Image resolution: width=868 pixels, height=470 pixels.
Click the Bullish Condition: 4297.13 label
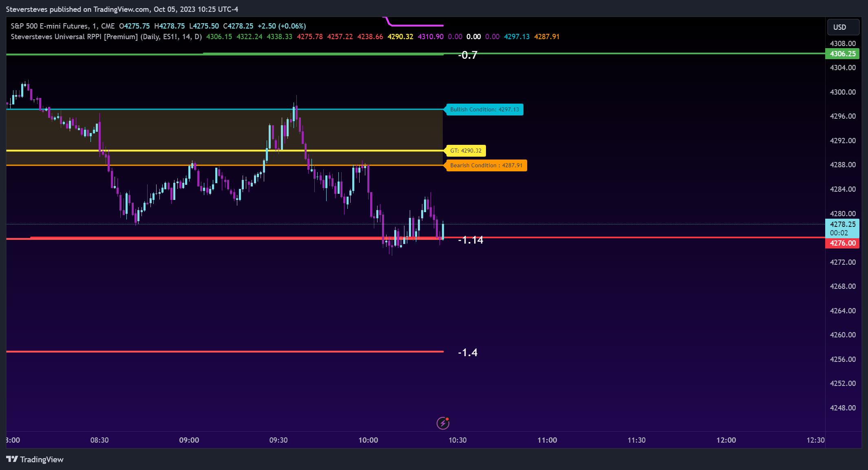tap(484, 109)
